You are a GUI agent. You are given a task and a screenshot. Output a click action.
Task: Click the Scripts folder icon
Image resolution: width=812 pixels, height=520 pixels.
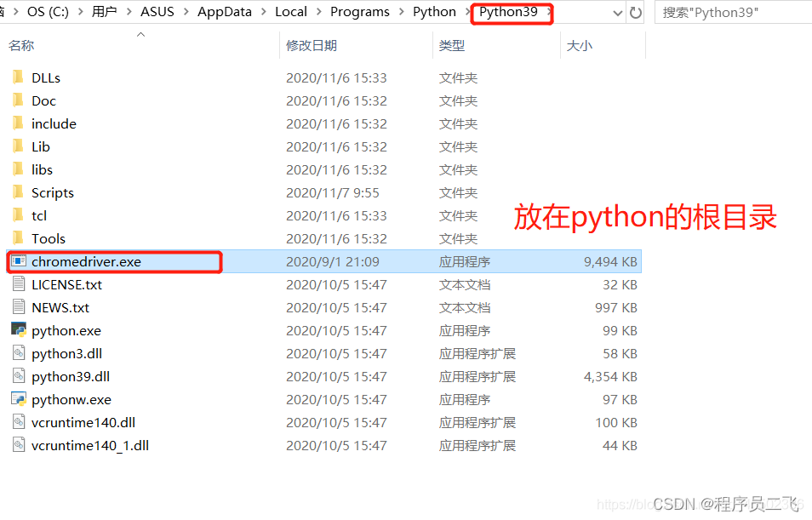[18, 192]
